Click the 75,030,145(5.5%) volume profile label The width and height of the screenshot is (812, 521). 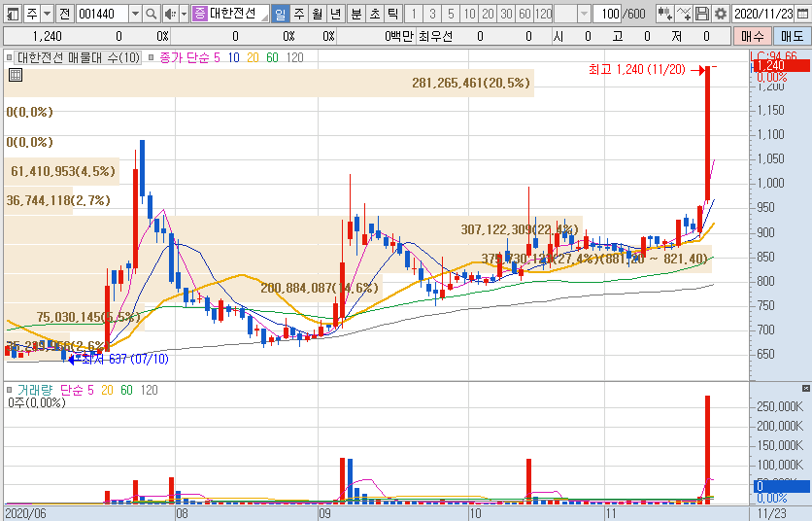(88, 317)
